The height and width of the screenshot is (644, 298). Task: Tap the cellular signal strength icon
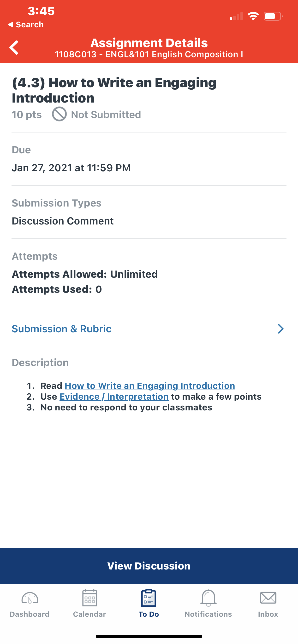tap(236, 16)
